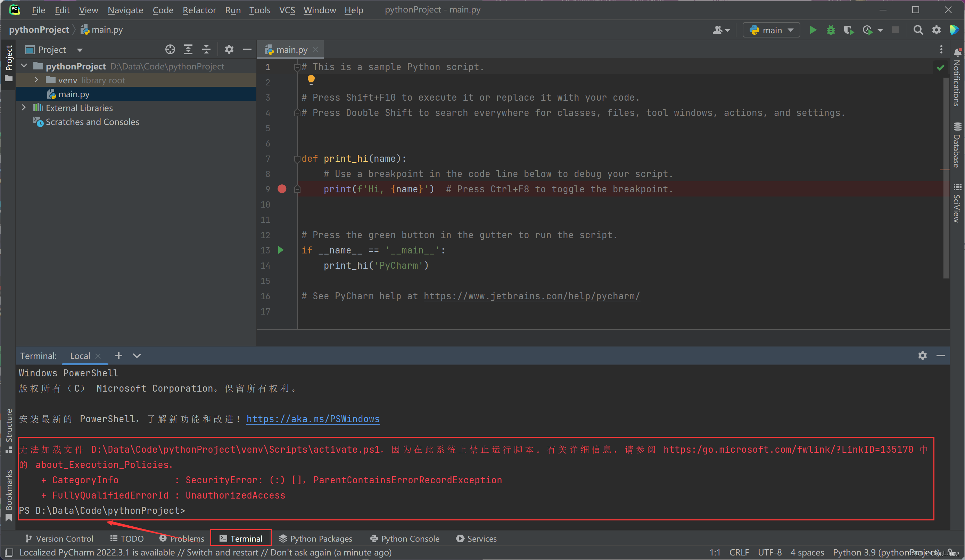The image size is (965, 560).
Task: Run main with the Coverage icon
Action: (849, 30)
